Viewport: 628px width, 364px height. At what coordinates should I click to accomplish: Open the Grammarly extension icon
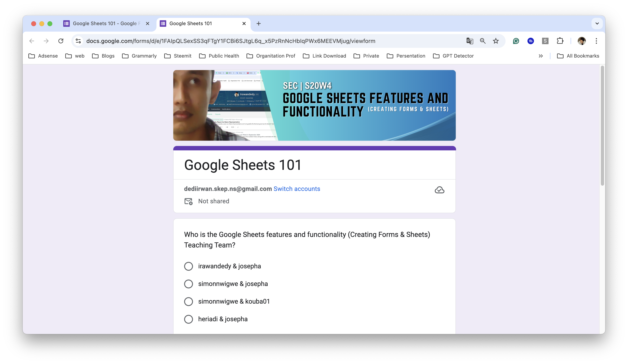click(516, 41)
